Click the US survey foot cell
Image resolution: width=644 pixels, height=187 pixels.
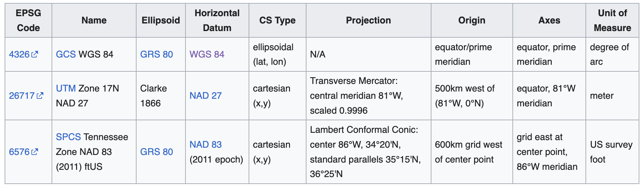point(611,152)
